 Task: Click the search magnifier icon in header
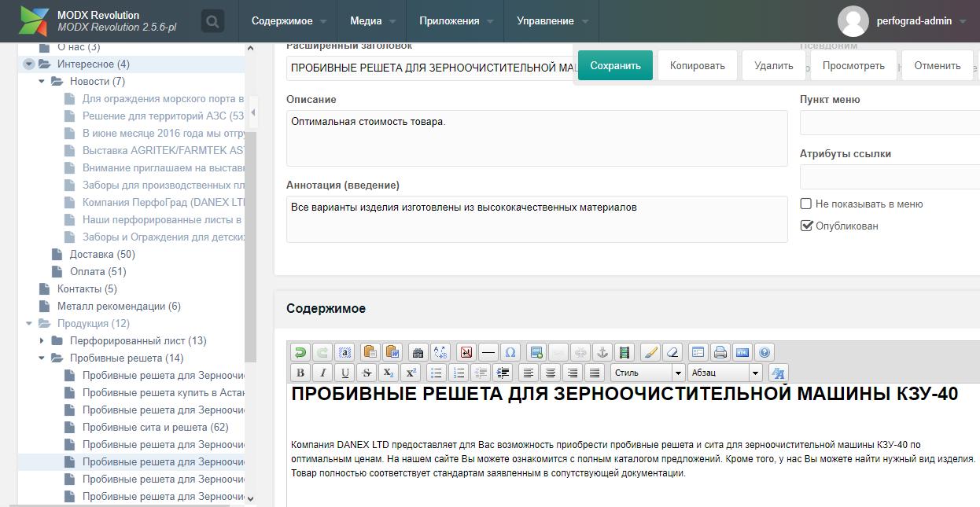pyautogui.click(x=212, y=21)
